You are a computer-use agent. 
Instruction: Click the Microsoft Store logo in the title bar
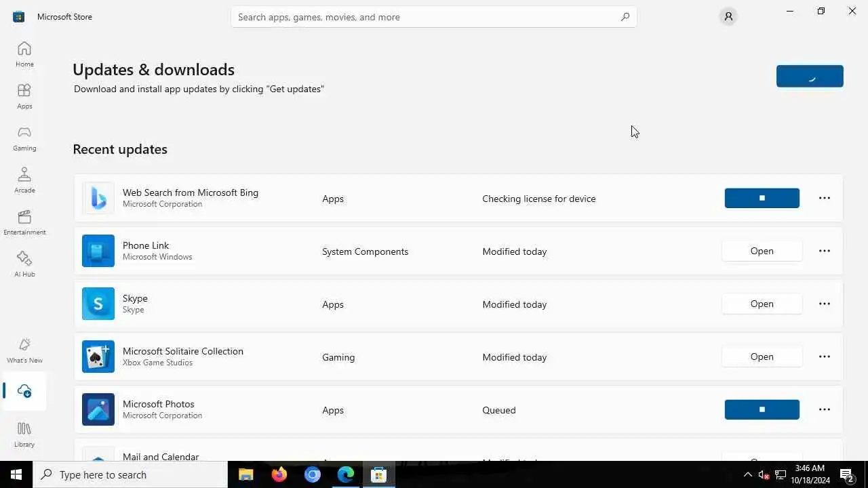coord(19,16)
